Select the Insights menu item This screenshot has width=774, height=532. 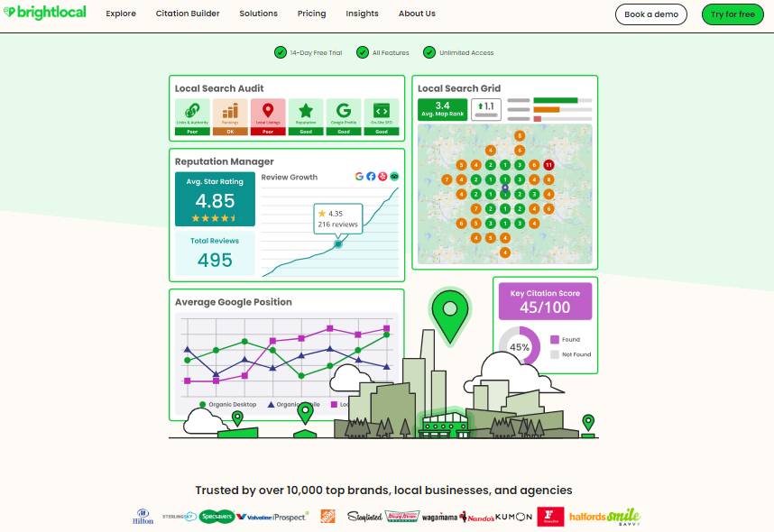click(x=362, y=14)
